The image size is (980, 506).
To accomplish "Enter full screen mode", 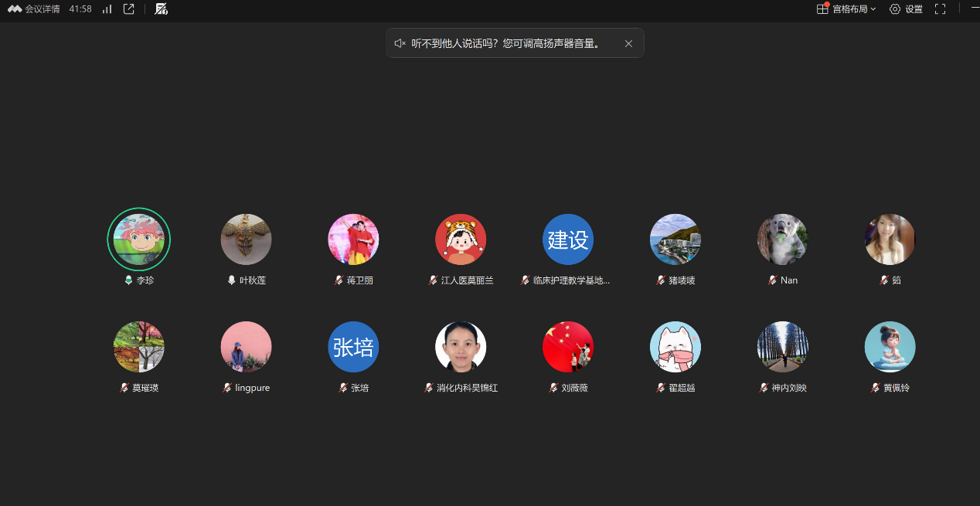I will pos(940,9).
